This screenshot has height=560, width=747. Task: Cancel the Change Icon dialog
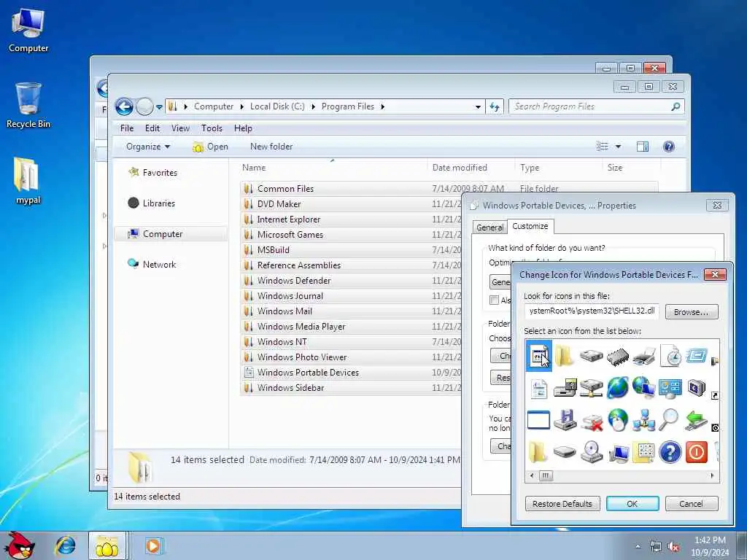point(692,504)
